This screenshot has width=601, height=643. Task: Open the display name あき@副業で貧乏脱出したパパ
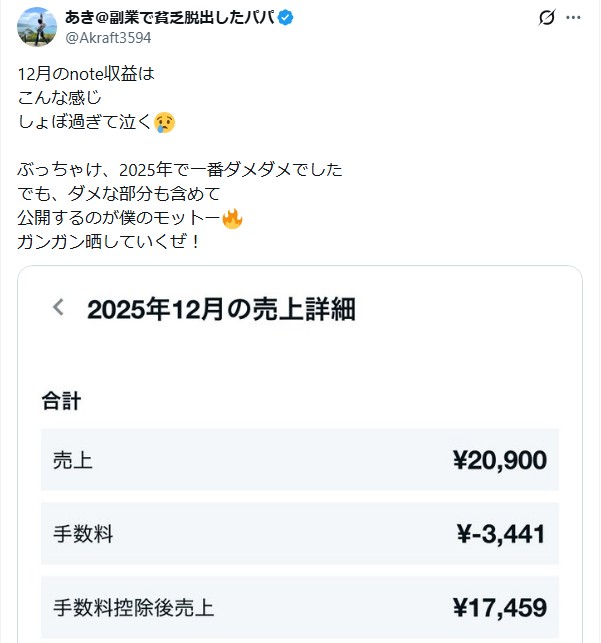coord(170,18)
